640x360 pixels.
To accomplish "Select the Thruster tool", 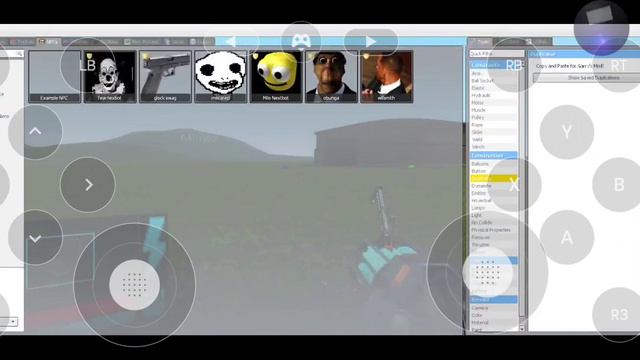I will 494,244.
